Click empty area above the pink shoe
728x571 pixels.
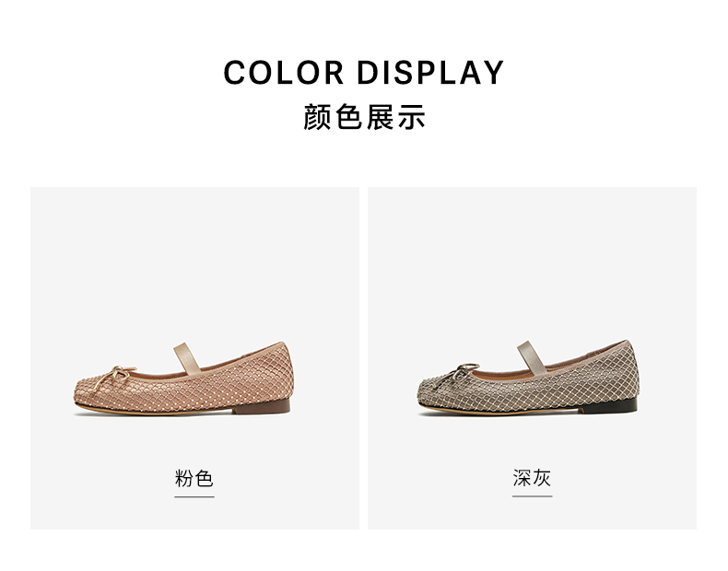[194, 260]
